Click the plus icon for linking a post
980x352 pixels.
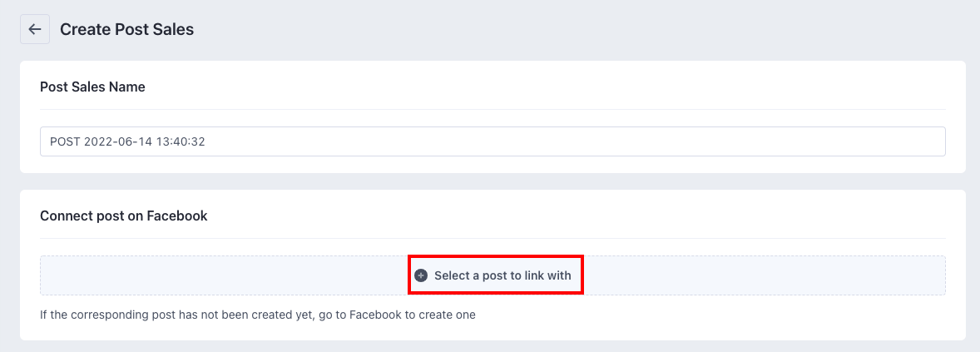421,275
